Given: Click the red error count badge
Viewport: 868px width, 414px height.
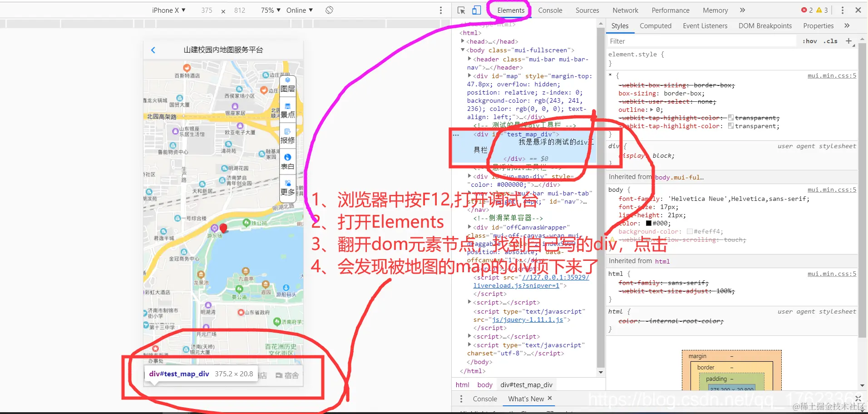Looking at the screenshot, I should pyautogui.click(x=807, y=10).
